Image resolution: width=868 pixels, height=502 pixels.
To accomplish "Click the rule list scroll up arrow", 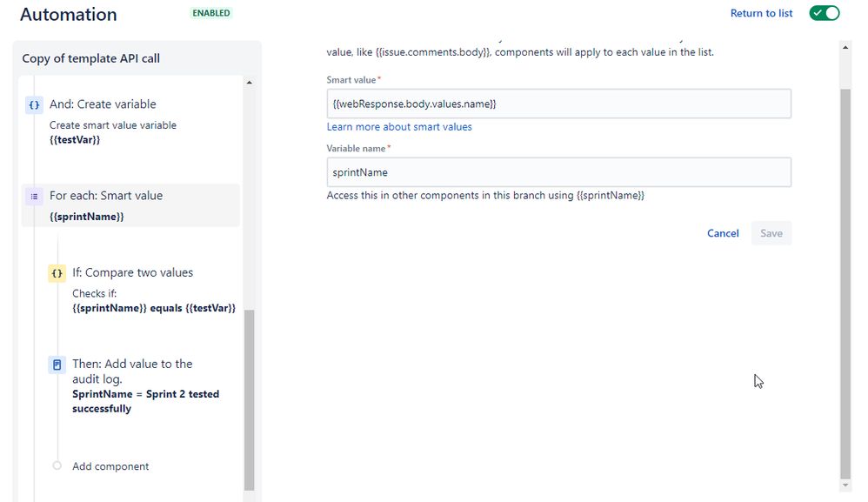I will 249,83.
